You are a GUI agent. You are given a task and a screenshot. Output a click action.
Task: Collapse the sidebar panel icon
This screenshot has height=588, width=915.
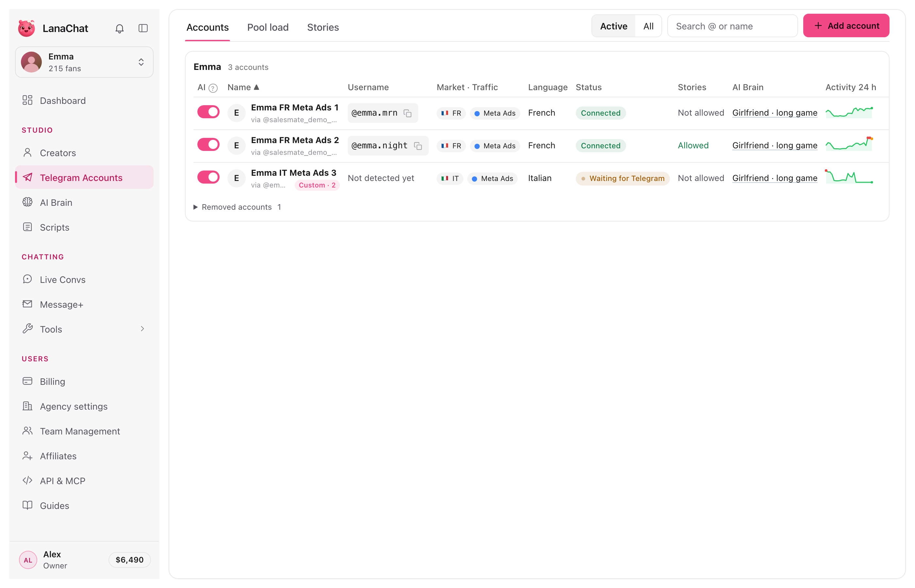tap(143, 28)
